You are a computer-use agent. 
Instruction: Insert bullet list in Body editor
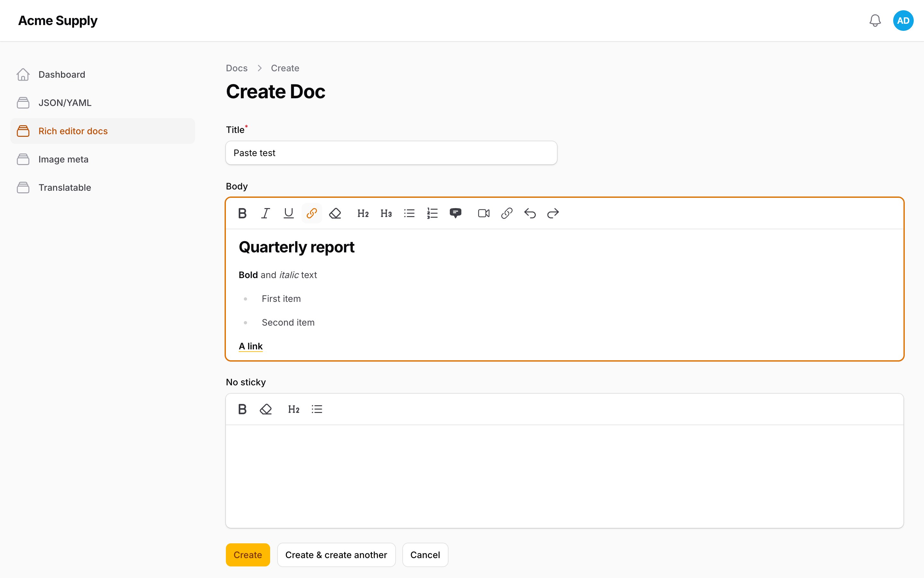(x=409, y=213)
